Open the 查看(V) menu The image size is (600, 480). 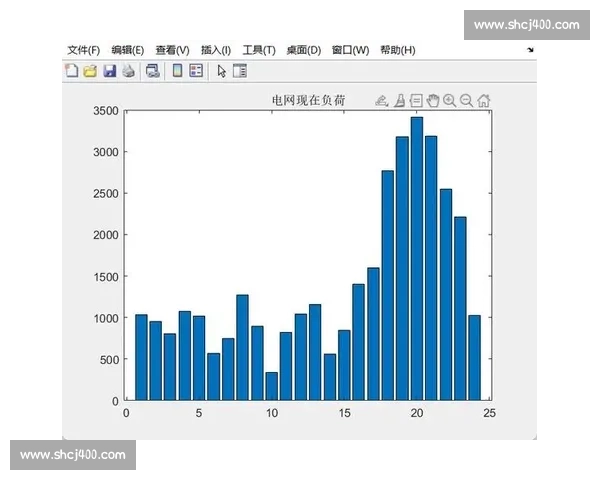click(173, 50)
